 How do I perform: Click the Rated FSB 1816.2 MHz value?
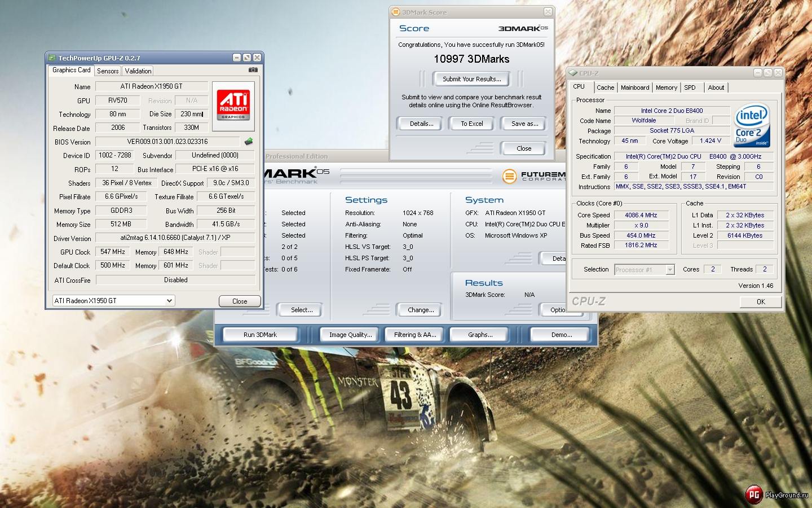coord(641,246)
